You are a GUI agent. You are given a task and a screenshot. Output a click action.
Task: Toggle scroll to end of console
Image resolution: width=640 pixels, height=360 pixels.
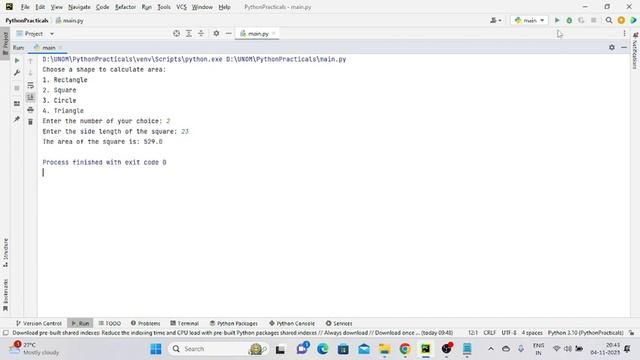(31, 97)
